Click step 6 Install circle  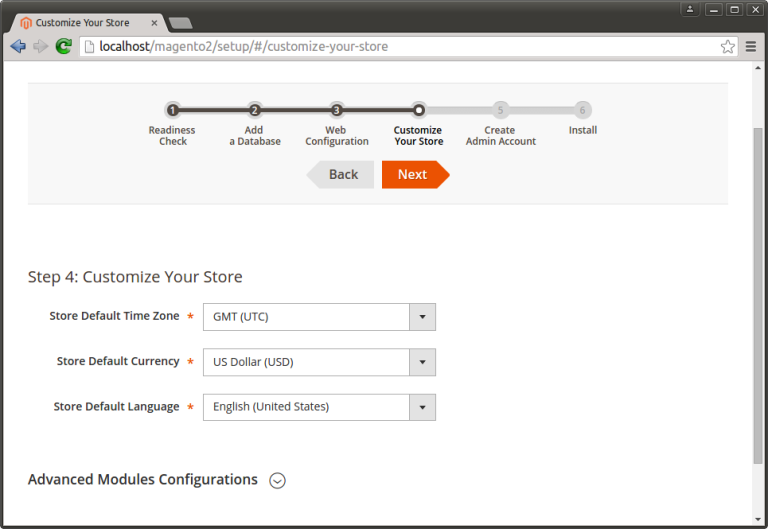(x=582, y=110)
